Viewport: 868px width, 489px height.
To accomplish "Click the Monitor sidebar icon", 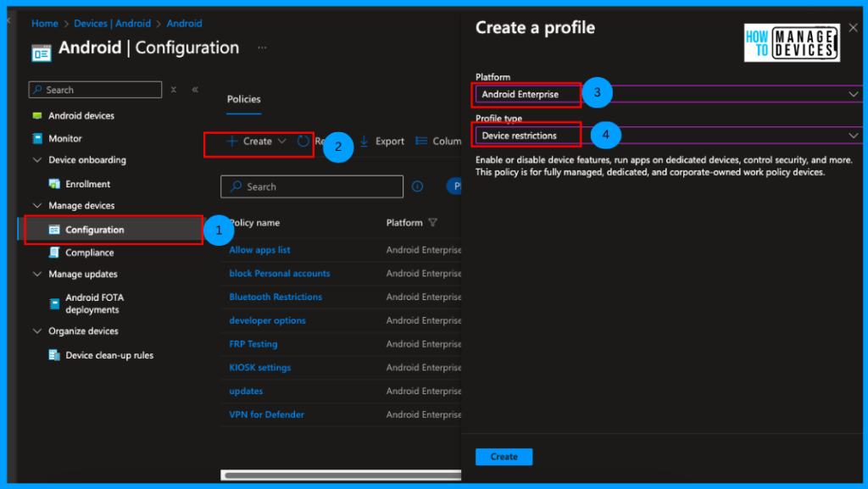I will (x=37, y=138).
